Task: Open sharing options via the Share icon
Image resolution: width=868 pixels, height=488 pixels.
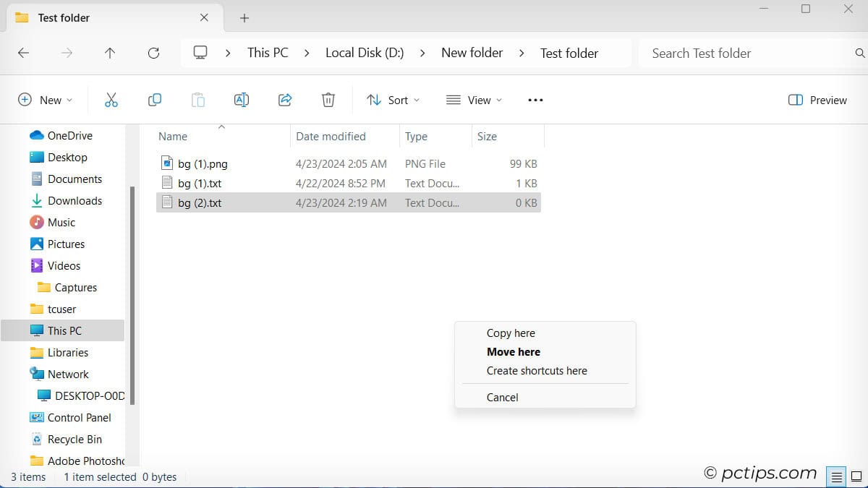Action: pyautogui.click(x=284, y=100)
